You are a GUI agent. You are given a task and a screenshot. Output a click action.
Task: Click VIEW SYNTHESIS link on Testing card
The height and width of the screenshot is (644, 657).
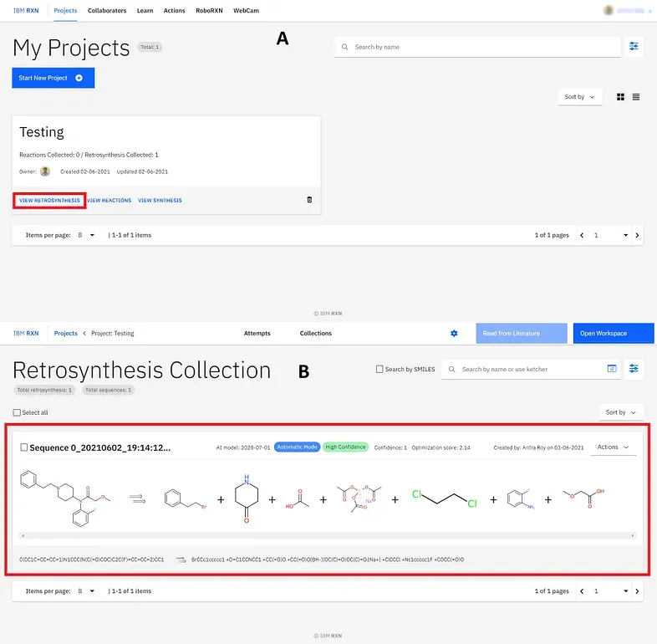click(x=160, y=201)
